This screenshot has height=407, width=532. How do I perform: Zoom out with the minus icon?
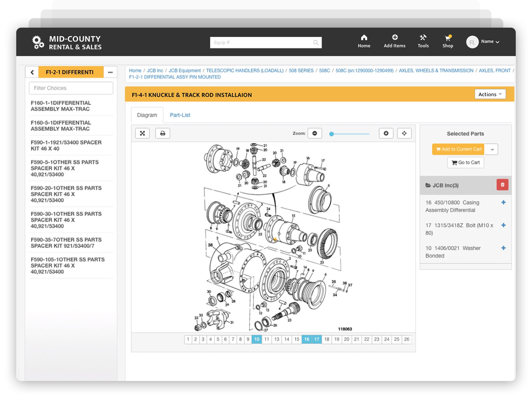pos(315,133)
